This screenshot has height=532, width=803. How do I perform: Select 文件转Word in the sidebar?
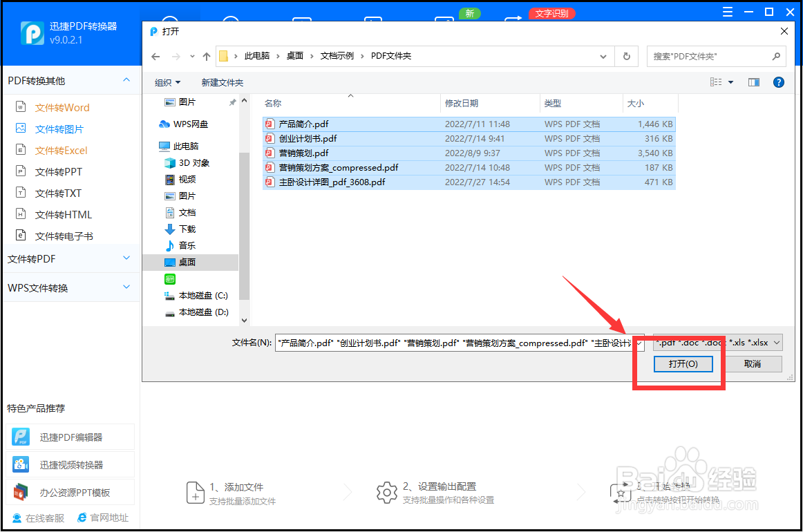point(62,108)
